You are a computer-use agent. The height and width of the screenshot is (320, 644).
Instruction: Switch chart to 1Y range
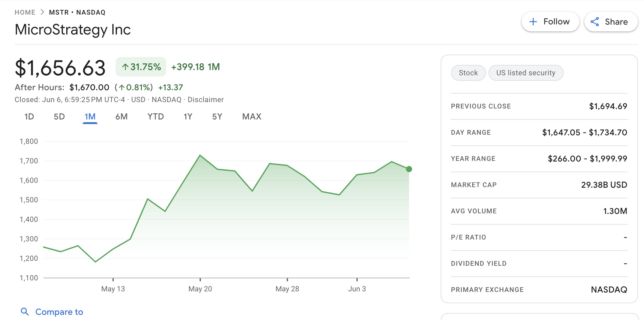coord(188,117)
